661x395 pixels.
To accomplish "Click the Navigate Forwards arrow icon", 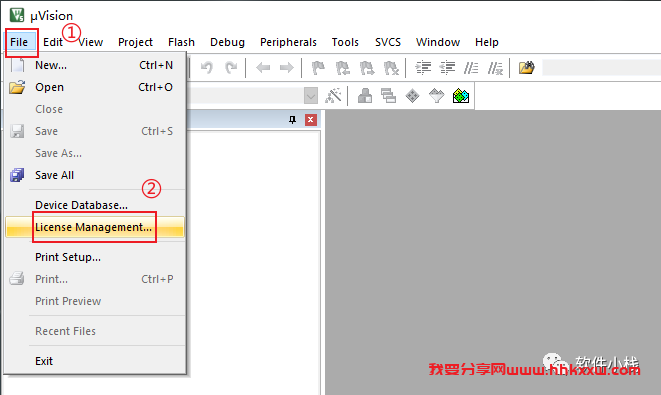I will [x=287, y=67].
